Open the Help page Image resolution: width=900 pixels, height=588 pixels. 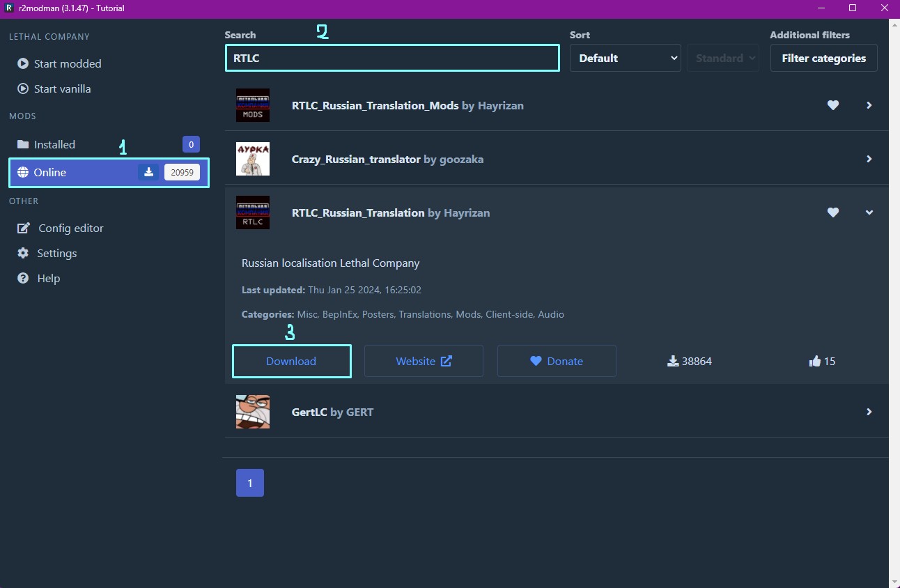pos(109,278)
